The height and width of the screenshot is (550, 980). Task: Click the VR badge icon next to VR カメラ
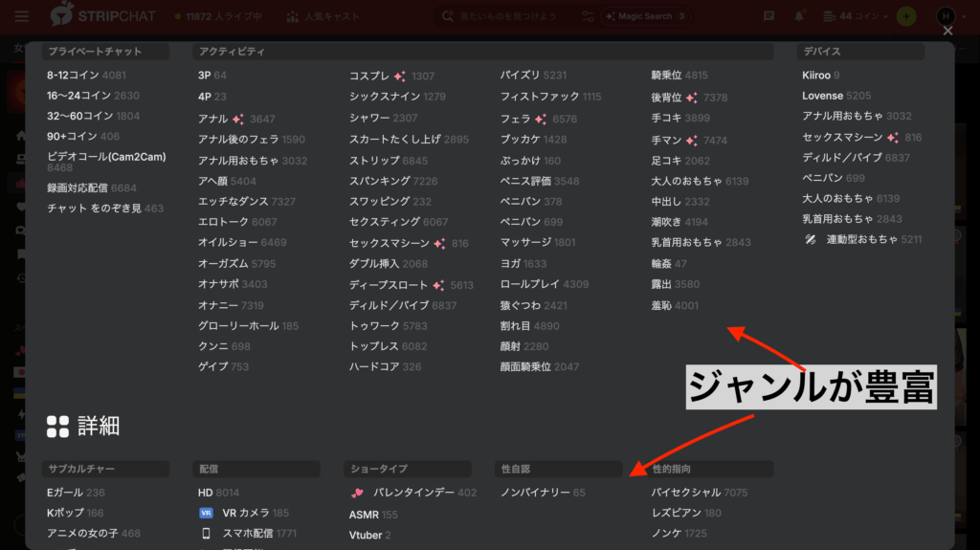pyautogui.click(x=206, y=513)
